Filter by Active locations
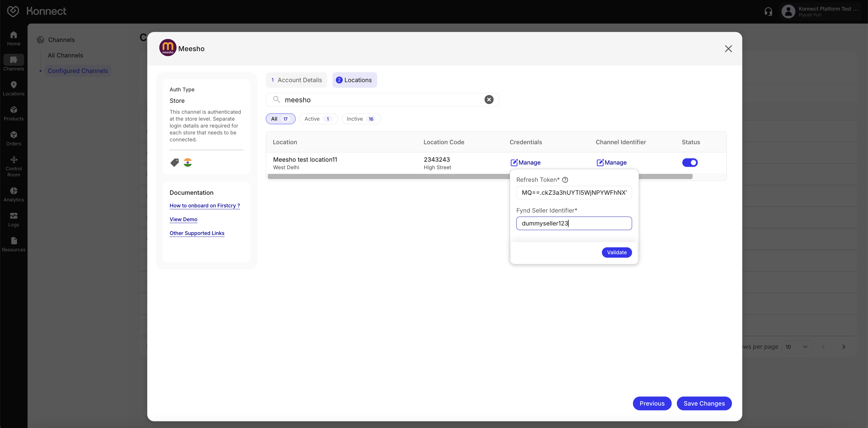Image resolution: width=868 pixels, height=428 pixels. 318,119
